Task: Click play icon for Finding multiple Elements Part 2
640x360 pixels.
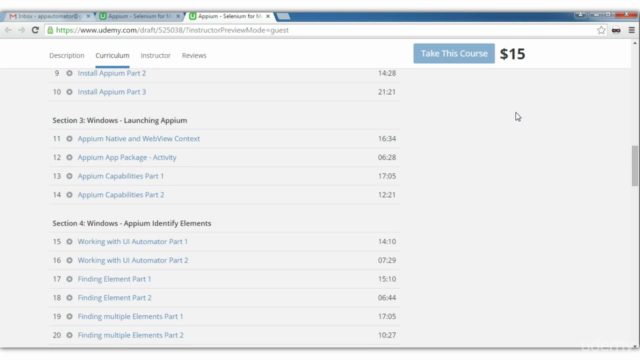Action: (69, 335)
